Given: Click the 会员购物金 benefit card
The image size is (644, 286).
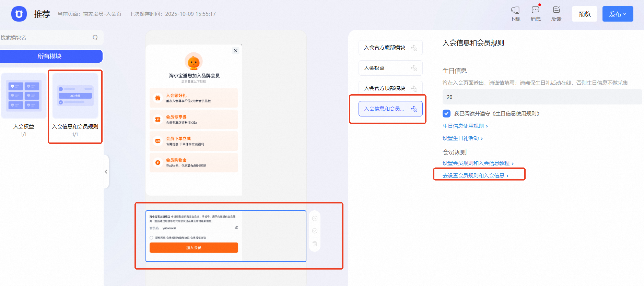Looking at the screenshot, I should click(x=194, y=162).
